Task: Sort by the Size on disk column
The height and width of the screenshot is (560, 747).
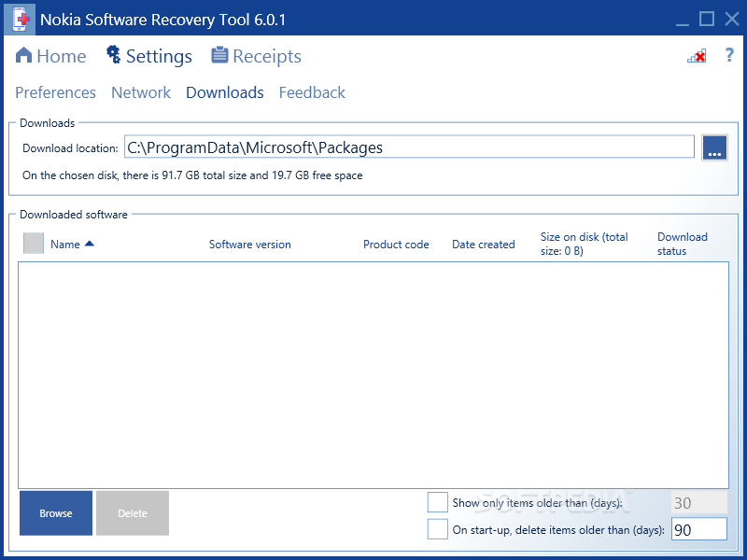Action: (x=585, y=244)
